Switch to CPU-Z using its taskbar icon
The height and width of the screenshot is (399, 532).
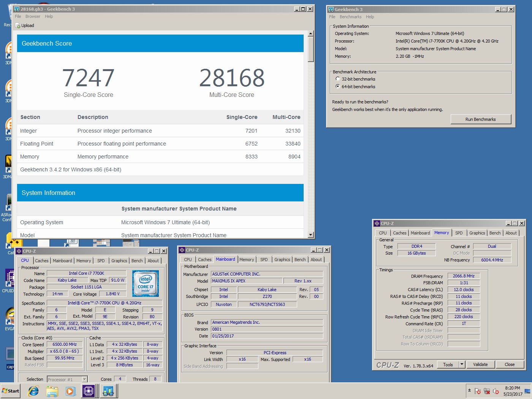(x=89, y=391)
